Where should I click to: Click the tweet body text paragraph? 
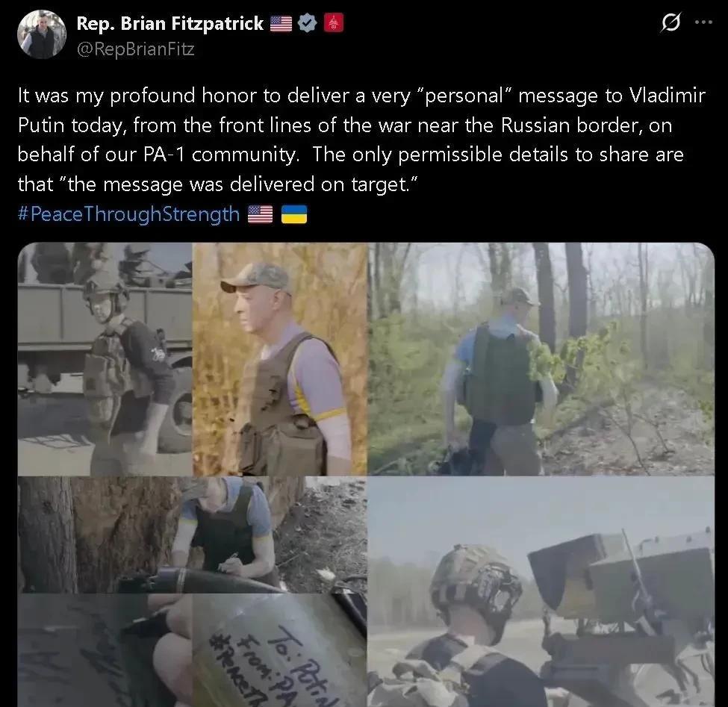[x=361, y=140]
